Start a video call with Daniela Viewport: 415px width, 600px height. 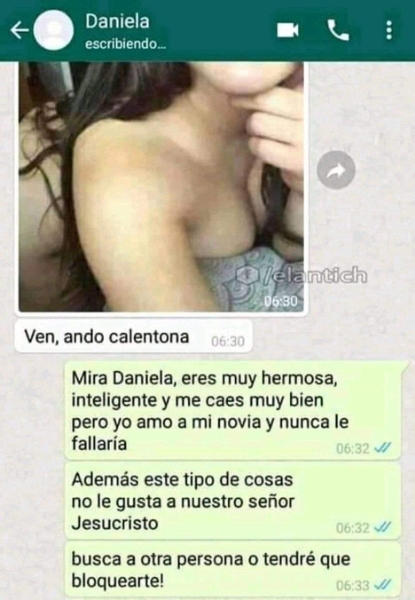click(x=288, y=30)
